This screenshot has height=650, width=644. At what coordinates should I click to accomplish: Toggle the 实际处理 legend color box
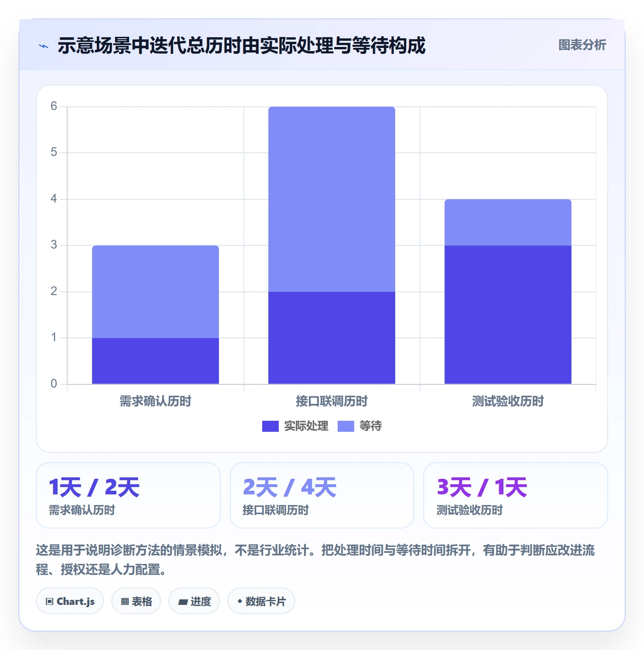(270, 426)
